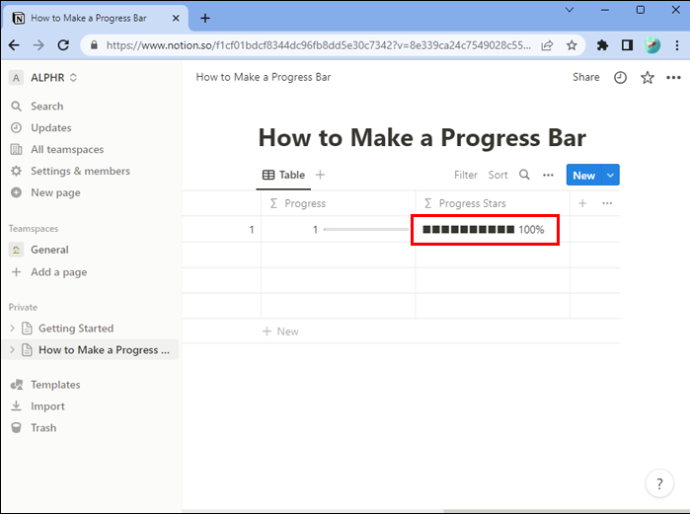The height and width of the screenshot is (514, 690).
Task: Reload the Notion page
Action: (x=63, y=45)
